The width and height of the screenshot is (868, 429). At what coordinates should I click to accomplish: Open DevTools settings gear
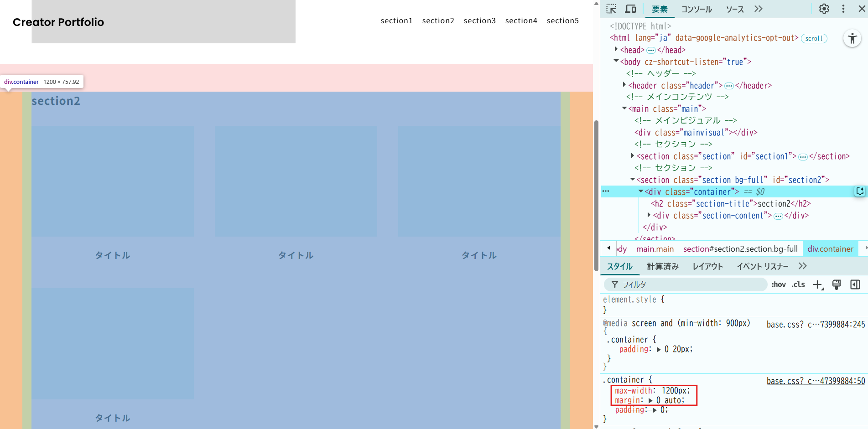pos(824,9)
